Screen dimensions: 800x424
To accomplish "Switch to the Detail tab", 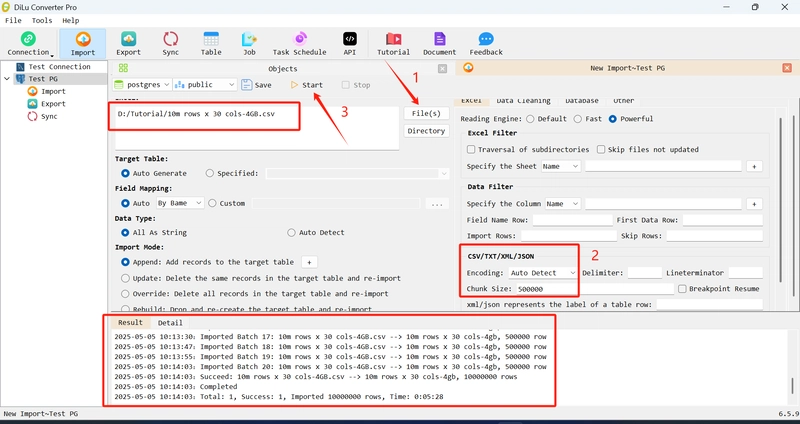I will [170, 322].
